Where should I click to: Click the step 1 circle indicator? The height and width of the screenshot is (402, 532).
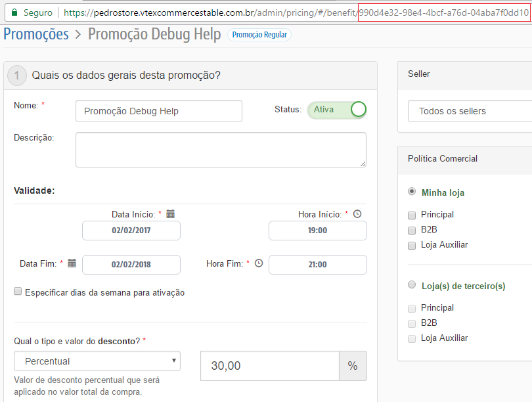16,75
